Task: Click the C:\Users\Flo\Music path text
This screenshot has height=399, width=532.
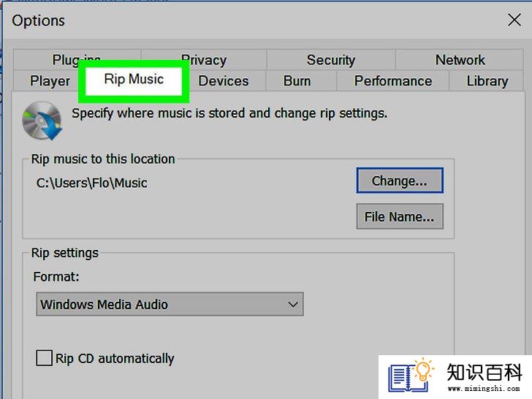Action: [x=91, y=183]
